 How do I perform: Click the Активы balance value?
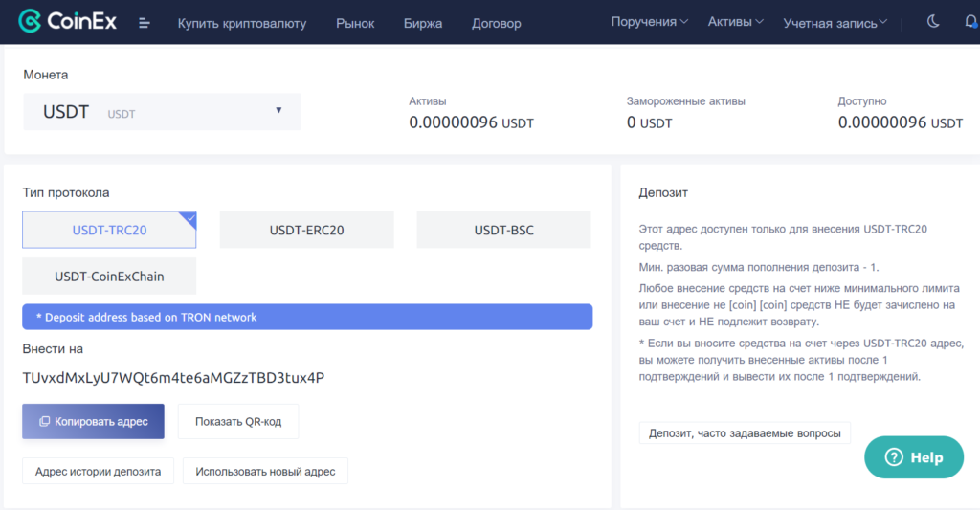(x=471, y=122)
